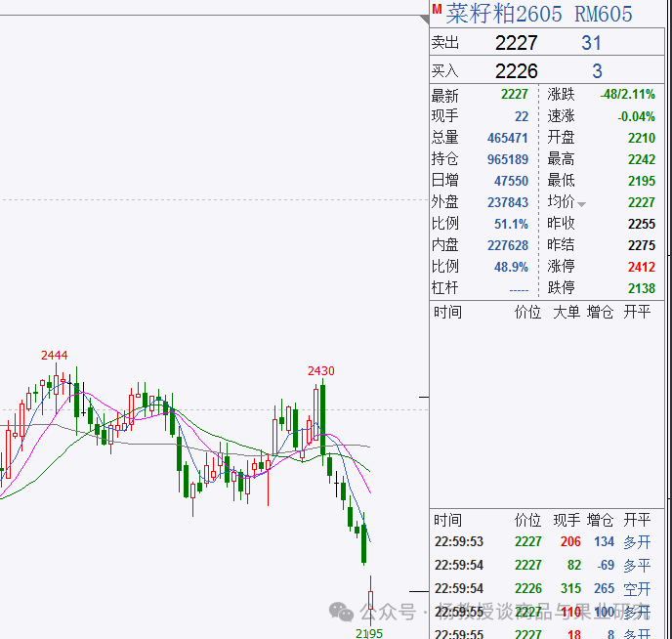672x639 pixels.
Task: Click the 2444 high label on chart
Action: coord(54,355)
